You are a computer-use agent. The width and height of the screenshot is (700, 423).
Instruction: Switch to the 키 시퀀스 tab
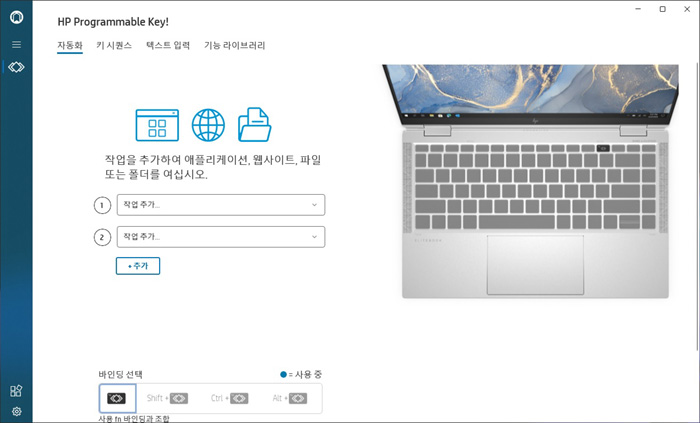[114, 46]
